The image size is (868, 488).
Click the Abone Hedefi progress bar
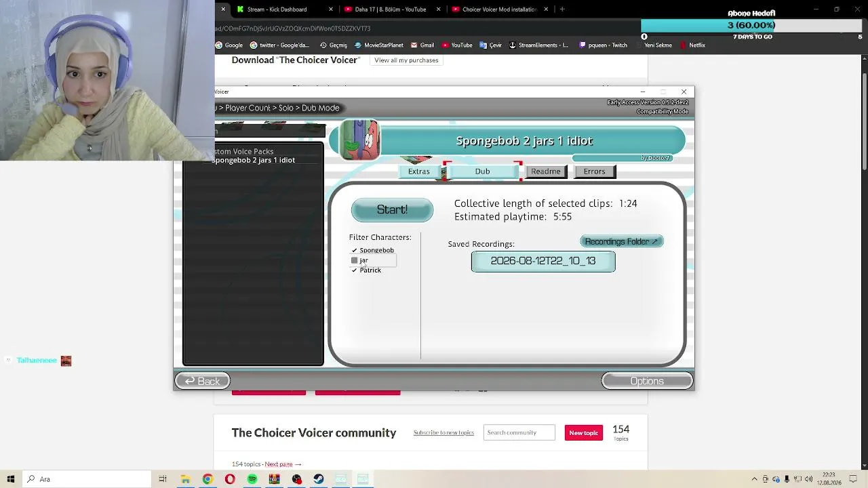tap(751, 26)
